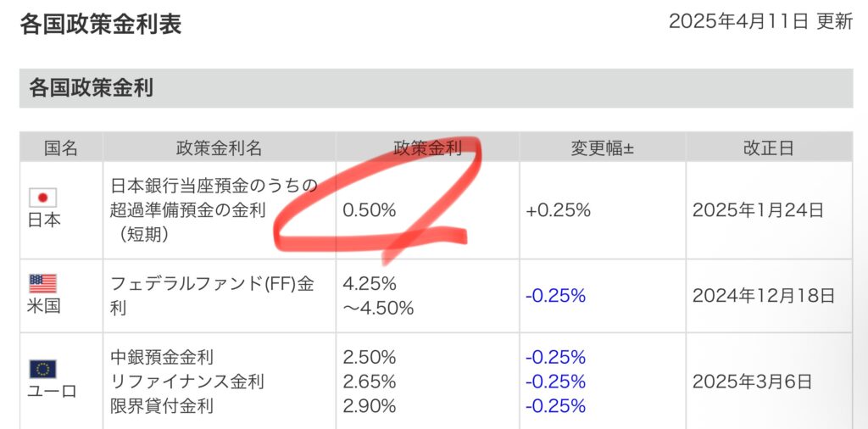Click the 政策金利名 column header

219,148
